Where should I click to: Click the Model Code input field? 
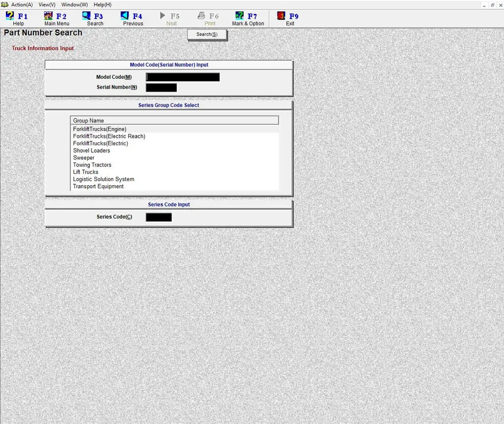[183, 77]
